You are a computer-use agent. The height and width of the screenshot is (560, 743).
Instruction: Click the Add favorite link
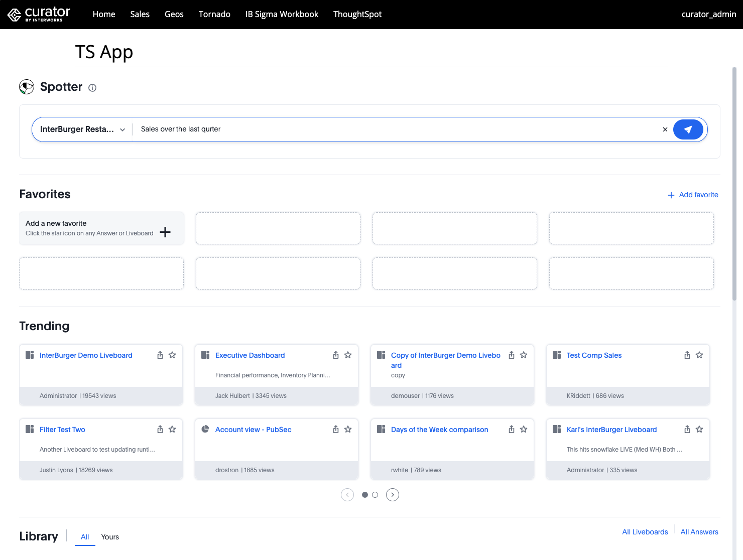point(693,195)
